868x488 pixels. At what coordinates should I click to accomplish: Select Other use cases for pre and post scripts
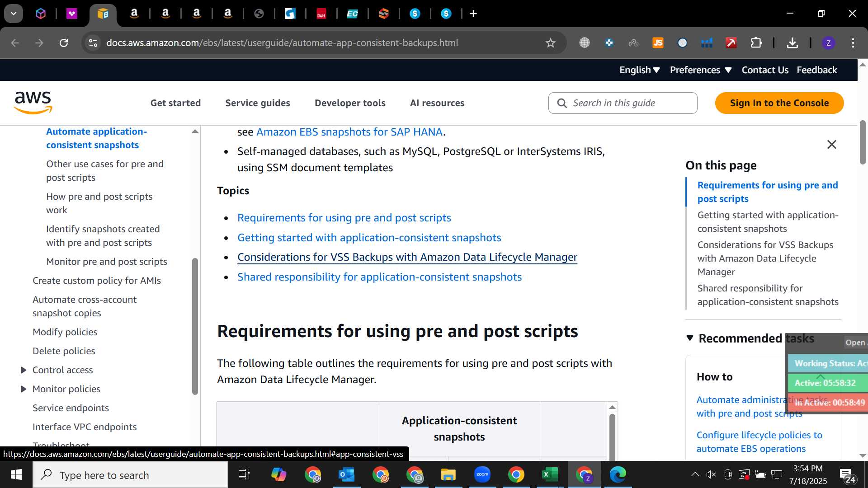tap(104, 171)
